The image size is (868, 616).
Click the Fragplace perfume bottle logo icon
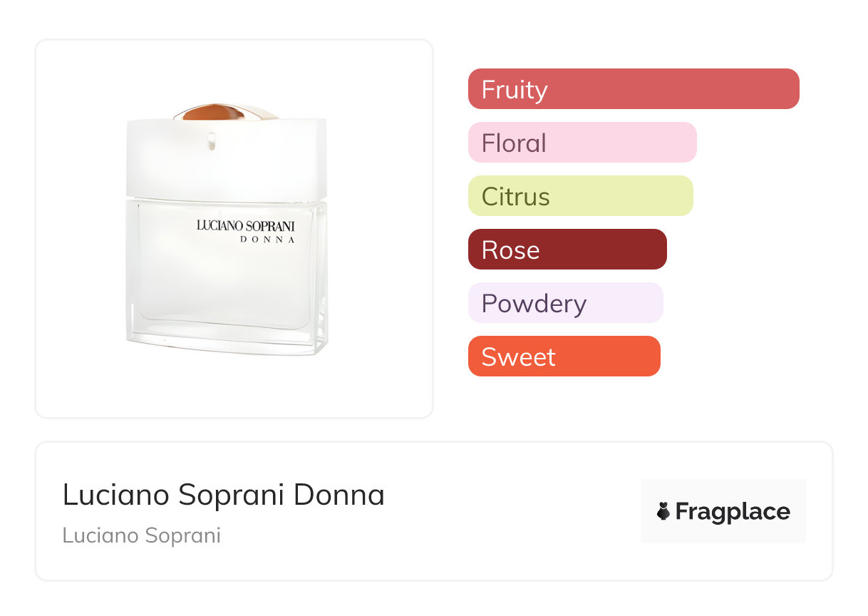pos(663,511)
